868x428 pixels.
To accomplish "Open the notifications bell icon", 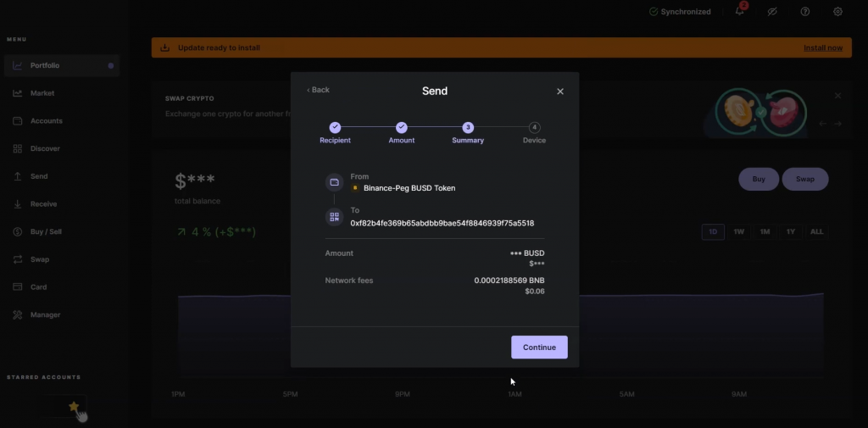I will point(739,11).
